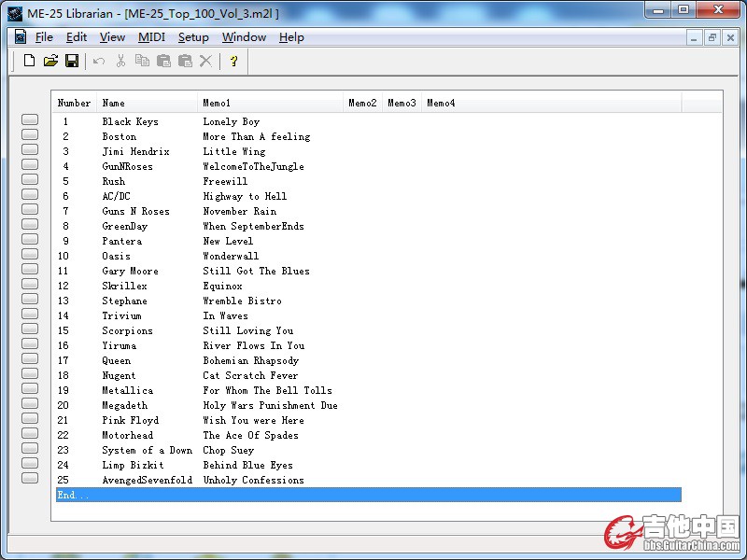Open the Window menu
This screenshot has height=560, width=747.
(244, 37)
